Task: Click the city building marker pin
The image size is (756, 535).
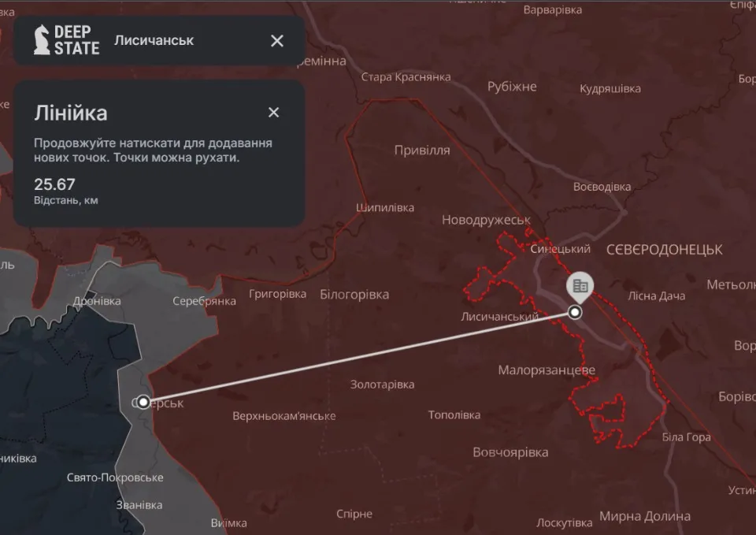Action: coord(580,286)
